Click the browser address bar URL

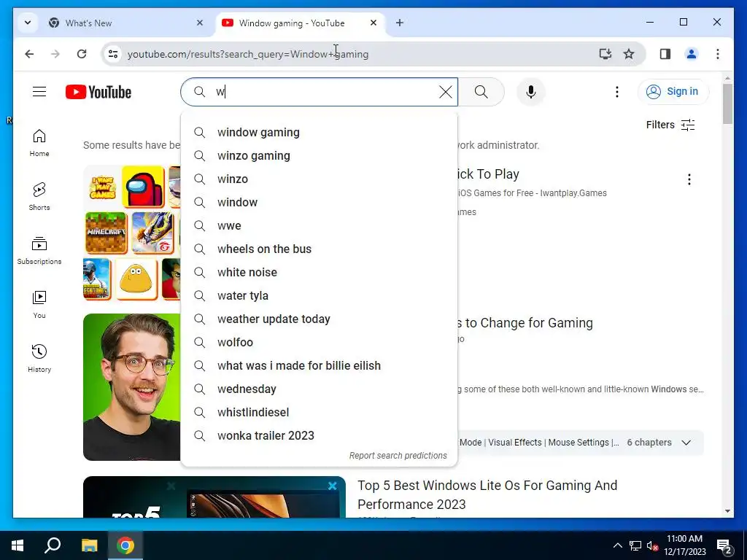248,54
